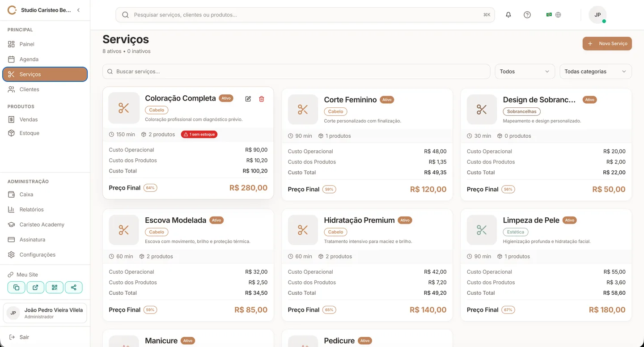Delete the Coloração Completa service

(262, 99)
